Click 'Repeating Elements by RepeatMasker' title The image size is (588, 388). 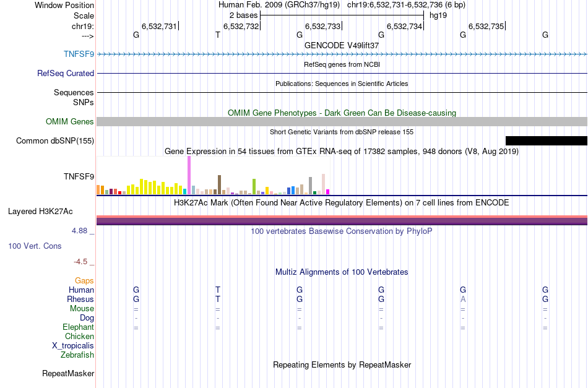pyautogui.click(x=342, y=365)
